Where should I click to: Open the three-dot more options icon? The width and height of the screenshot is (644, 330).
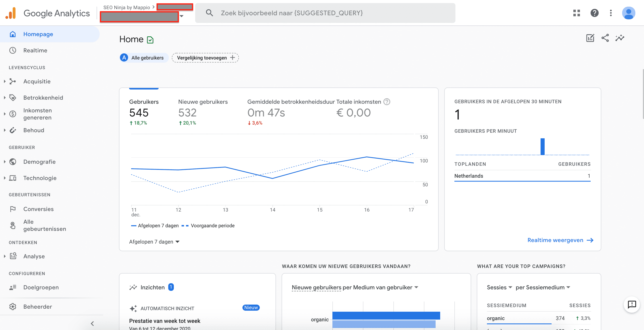click(611, 13)
